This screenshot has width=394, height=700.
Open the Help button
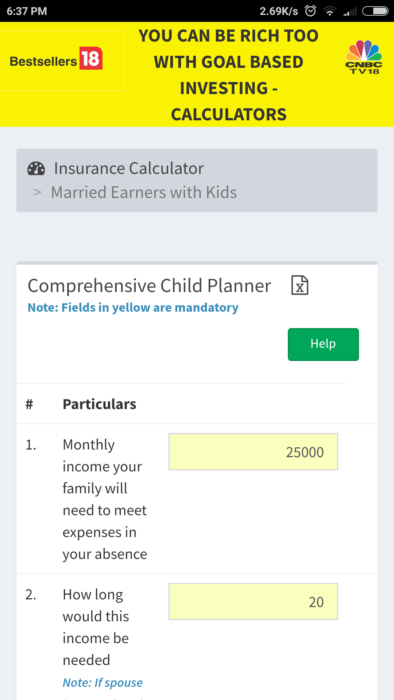pos(323,344)
